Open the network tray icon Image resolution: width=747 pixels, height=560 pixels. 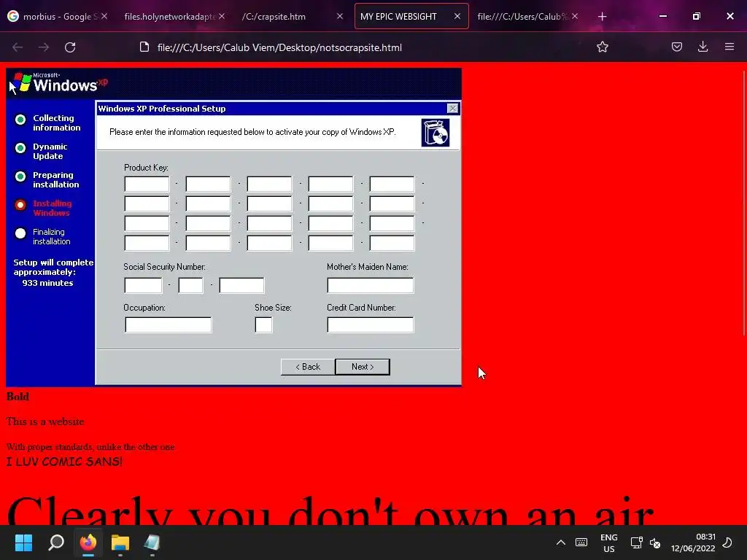(x=636, y=542)
